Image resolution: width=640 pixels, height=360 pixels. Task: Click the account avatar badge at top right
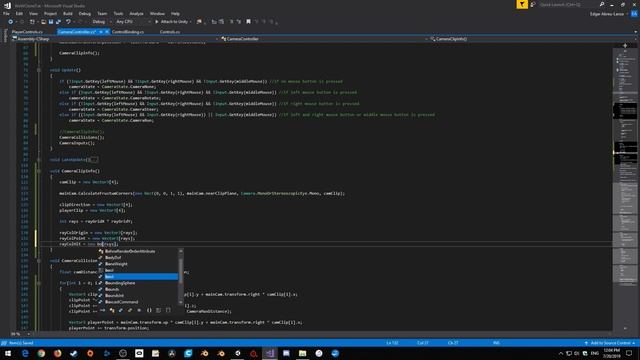634,14
